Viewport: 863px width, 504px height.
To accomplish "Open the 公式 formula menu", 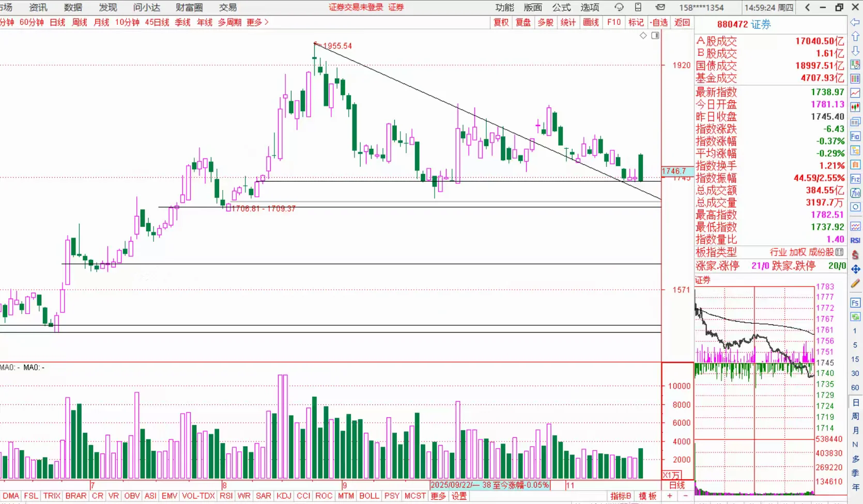I will (561, 7).
